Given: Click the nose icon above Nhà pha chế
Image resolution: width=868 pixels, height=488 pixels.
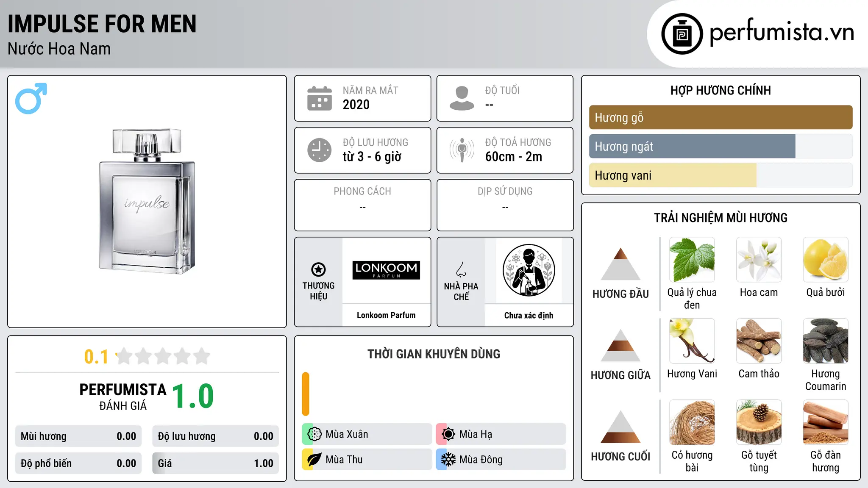Looking at the screenshot, I should 461,269.
